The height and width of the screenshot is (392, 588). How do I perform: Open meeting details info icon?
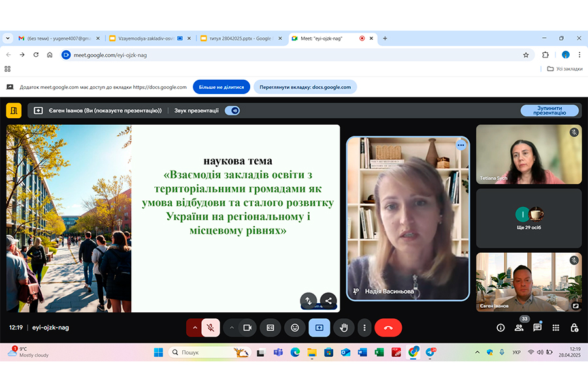[500, 327]
